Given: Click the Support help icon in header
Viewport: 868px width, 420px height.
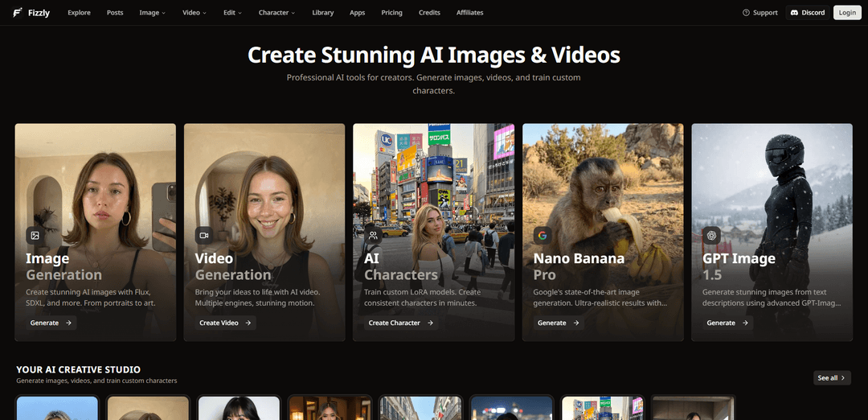Looking at the screenshot, I should tap(746, 13).
